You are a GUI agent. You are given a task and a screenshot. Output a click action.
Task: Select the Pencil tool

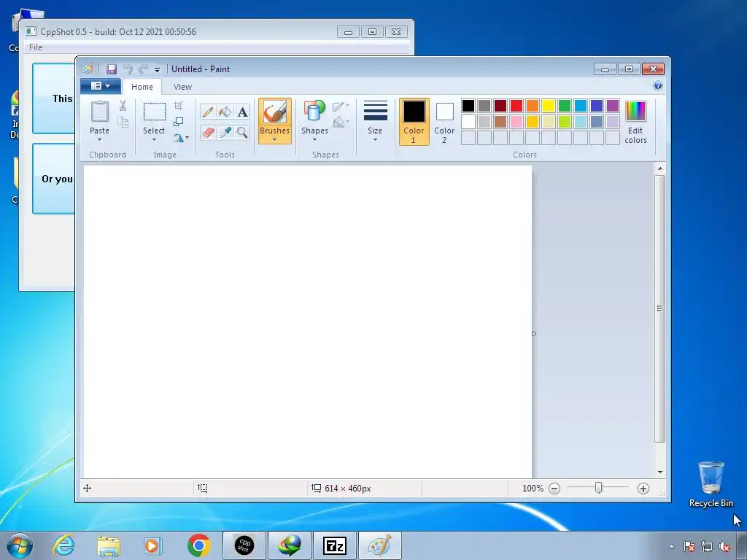pyautogui.click(x=208, y=112)
